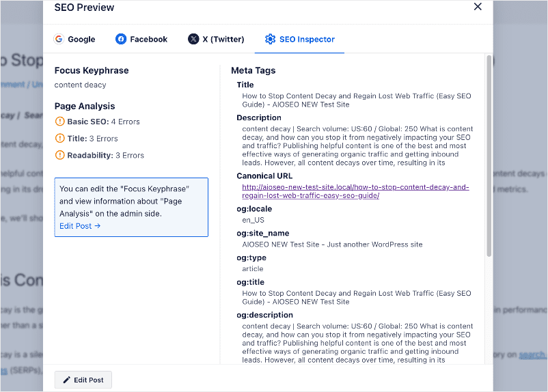Click the Google logo icon
The width and height of the screenshot is (548, 392).
(59, 39)
